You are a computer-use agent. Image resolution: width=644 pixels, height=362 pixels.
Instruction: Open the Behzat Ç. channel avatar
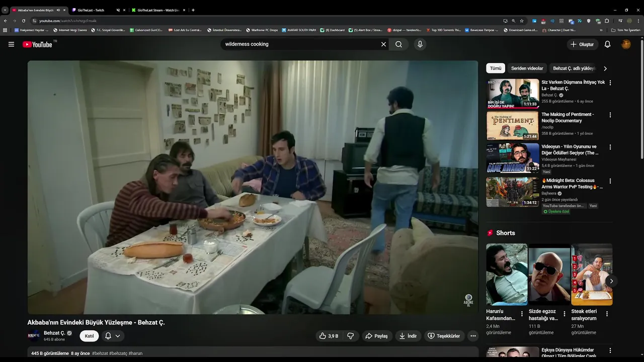point(34,335)
